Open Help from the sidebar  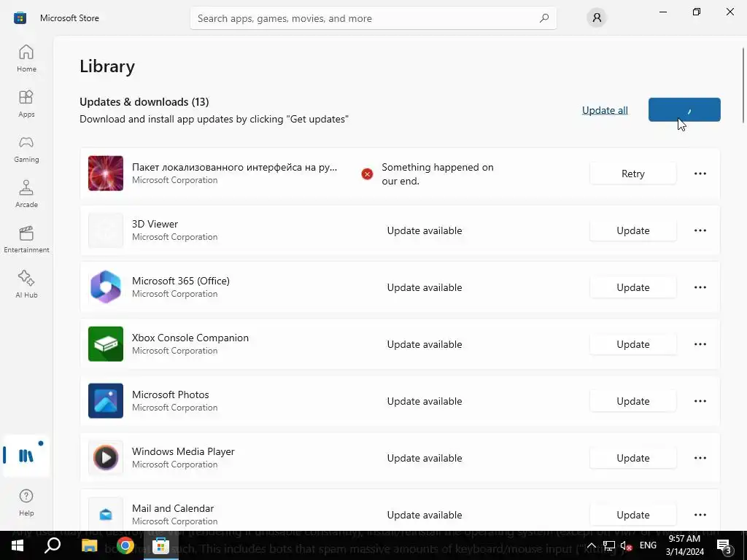click(26, 502)
